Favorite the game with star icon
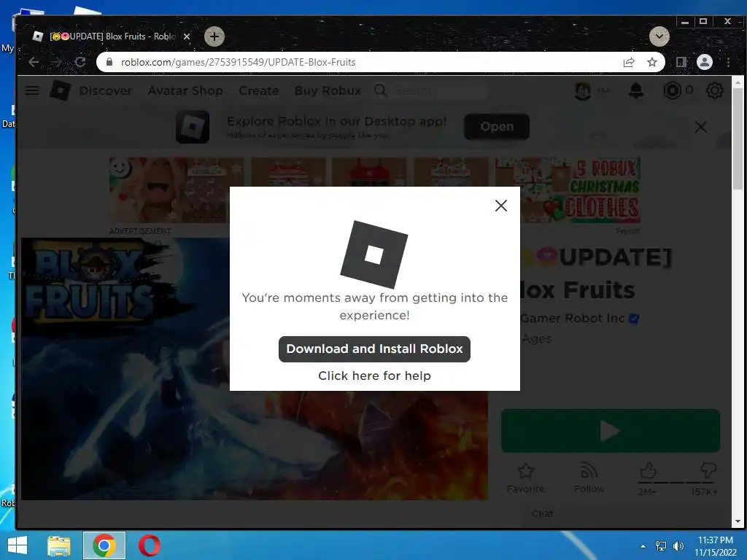Image resolution: width=747 pixels, height=560 pixels. (x=525, y=478)
